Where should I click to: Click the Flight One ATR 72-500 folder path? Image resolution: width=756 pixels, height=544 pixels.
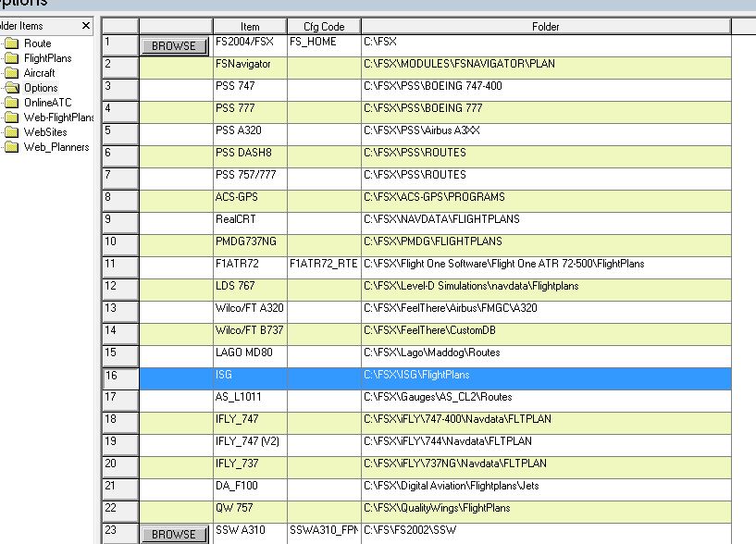pos(546,267)
